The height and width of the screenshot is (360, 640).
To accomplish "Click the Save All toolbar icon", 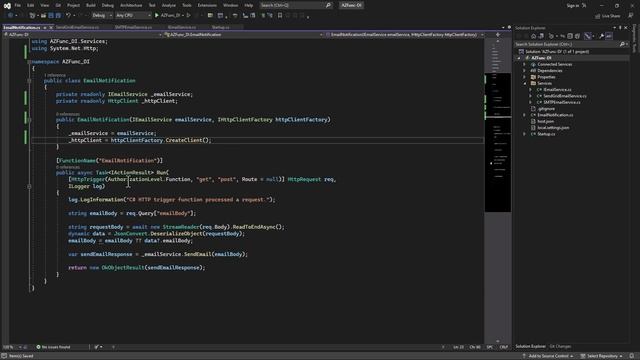I will click(x=58, y=16).
